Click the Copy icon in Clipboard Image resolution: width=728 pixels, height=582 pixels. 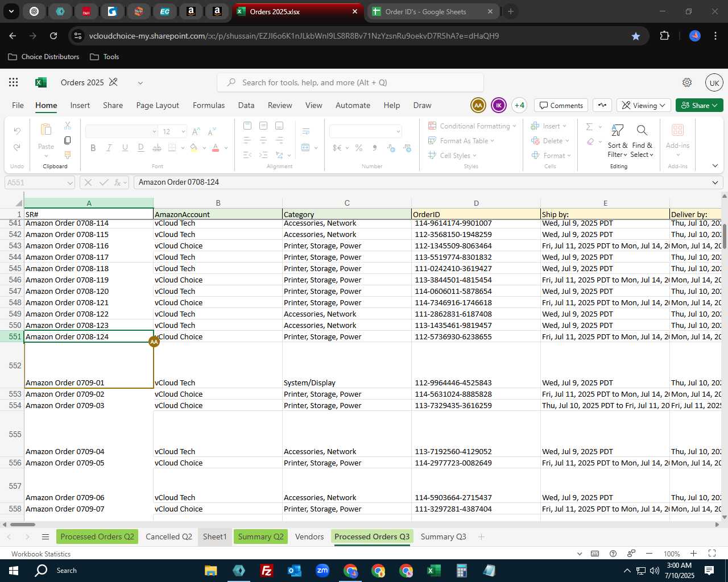coord(68,140)
